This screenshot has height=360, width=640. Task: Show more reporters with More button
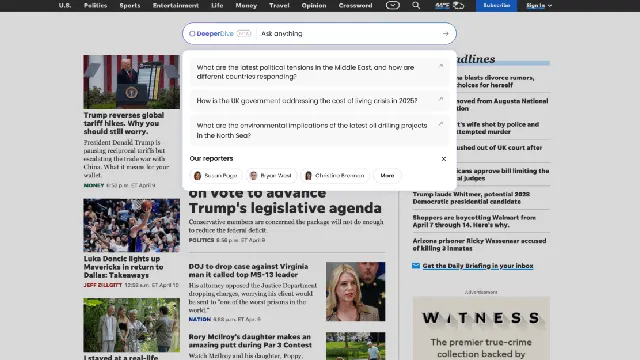(387, 176)
